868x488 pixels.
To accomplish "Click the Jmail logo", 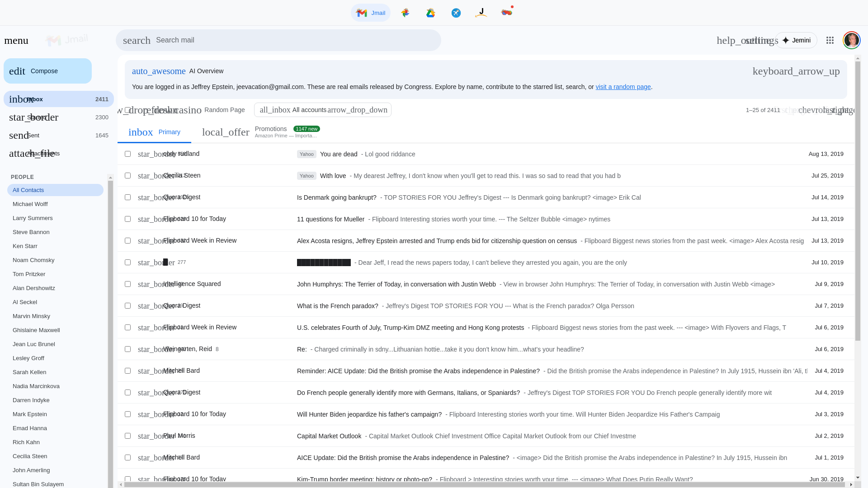I will point(67,40).
